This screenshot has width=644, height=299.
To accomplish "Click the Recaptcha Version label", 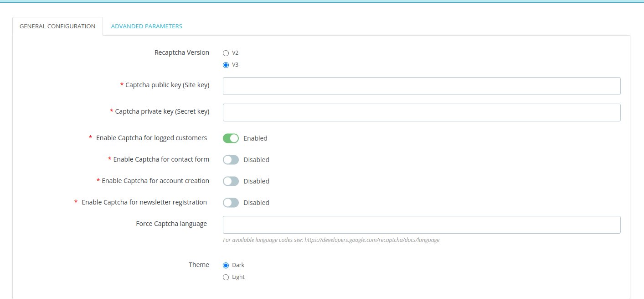I will coord(182,52).
